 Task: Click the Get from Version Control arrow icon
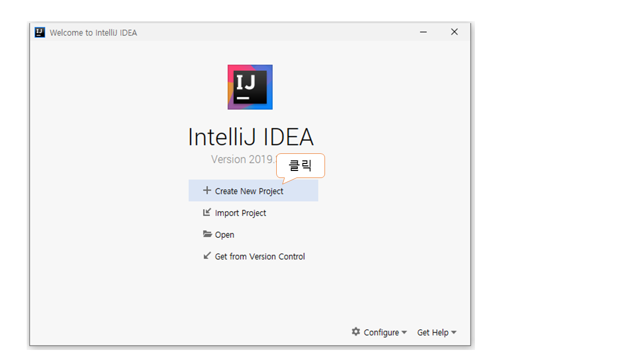click(x=207, y=256)
